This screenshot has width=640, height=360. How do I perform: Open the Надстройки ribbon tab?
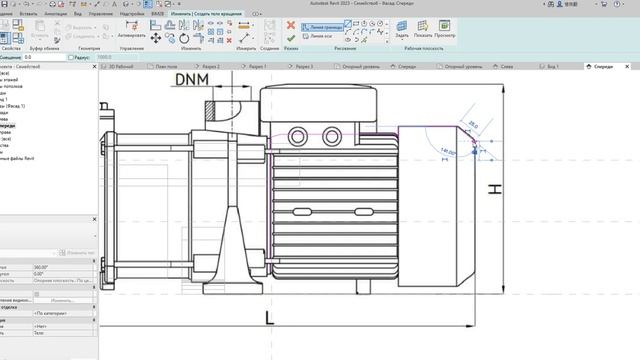[x=131, y=14]
